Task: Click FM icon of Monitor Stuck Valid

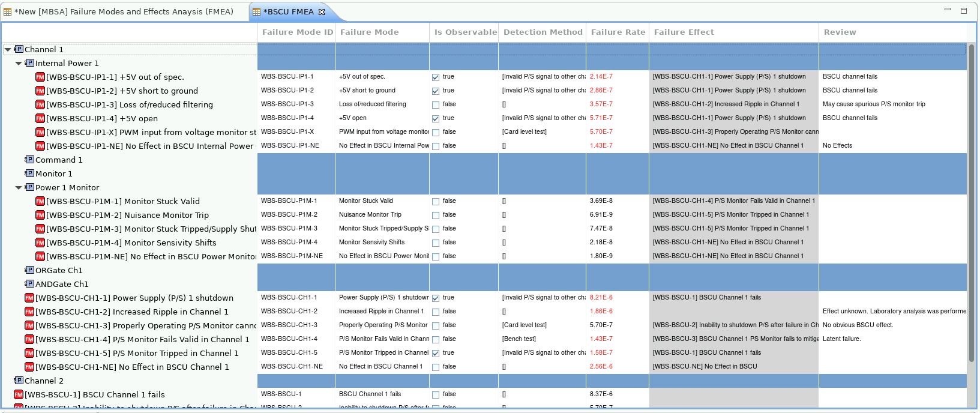Action: (x=40, y=201)
